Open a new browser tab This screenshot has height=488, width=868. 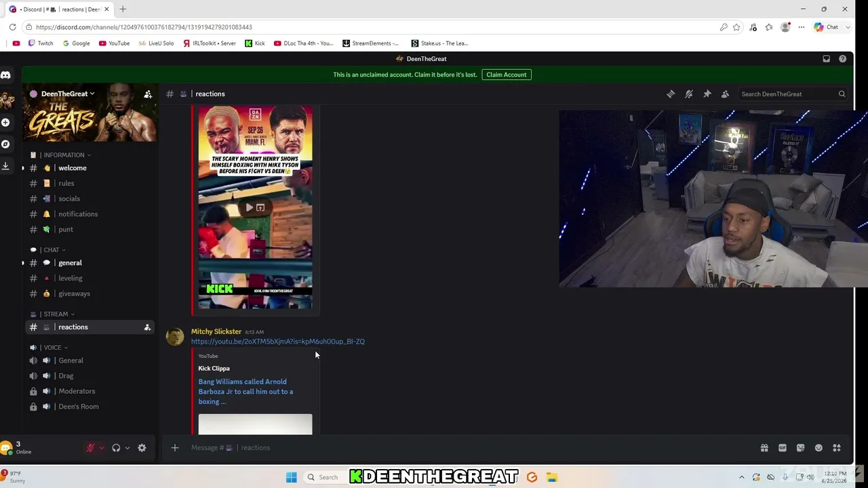123,9
